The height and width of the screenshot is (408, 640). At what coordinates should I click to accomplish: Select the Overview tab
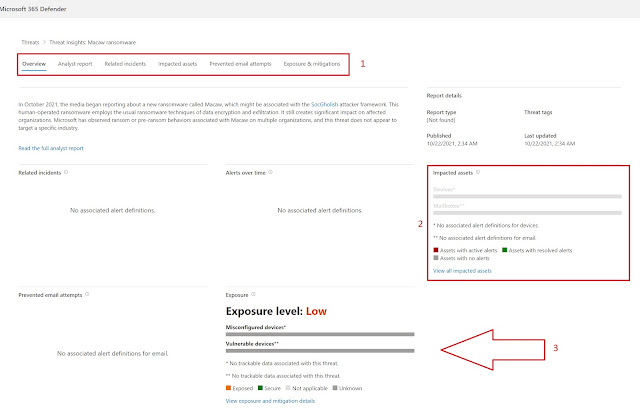(34, 64)
